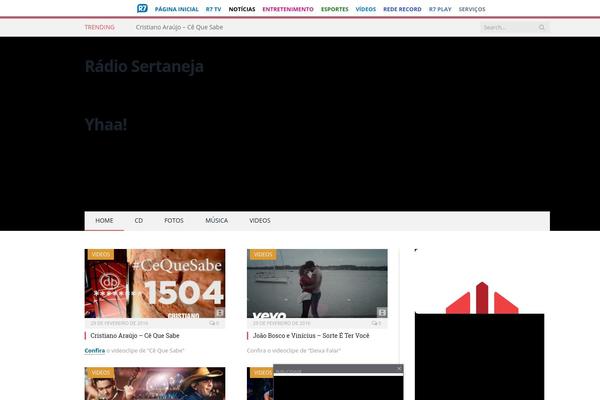Click the trending headline Cristiano Araújo – Cê Que Sabe
Screen dimensions: 600x400
click(x=179, y=27)
